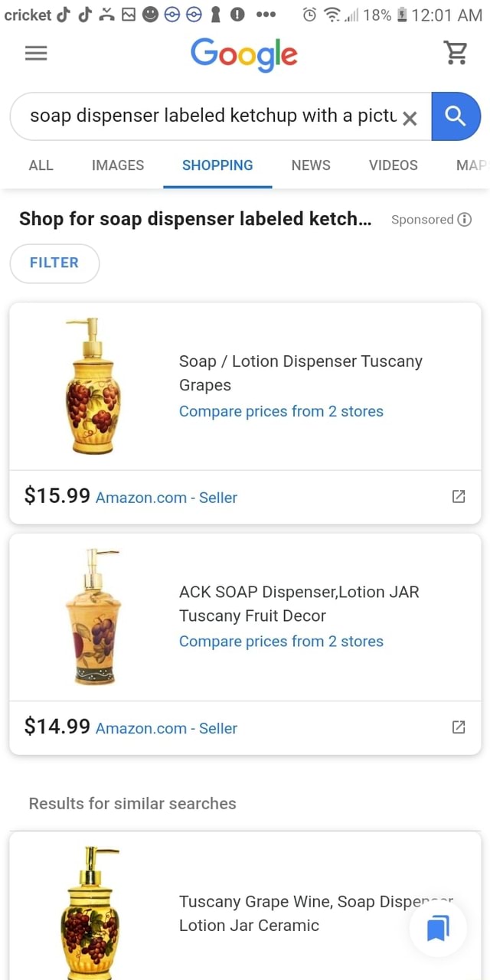The height and width of the screenshot is (980, 490).
Task: Switch to the NEWS tab
Action: click(310, 165)
